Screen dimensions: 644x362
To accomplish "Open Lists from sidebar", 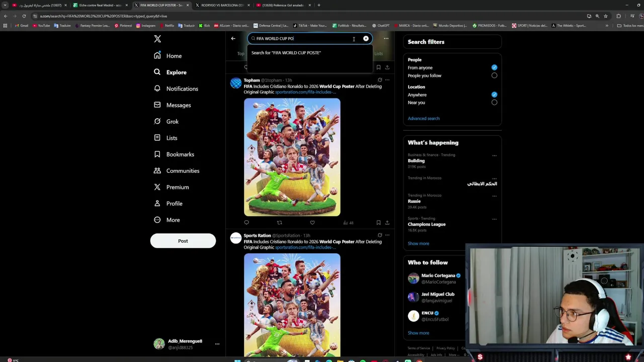I will (x=166, y=138).
